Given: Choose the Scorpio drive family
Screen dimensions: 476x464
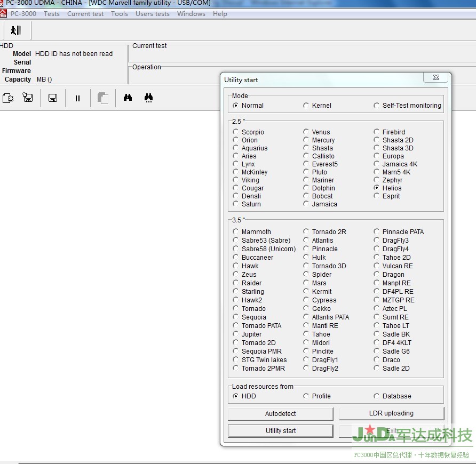Looking at the screenshot, I should [235, 132].
